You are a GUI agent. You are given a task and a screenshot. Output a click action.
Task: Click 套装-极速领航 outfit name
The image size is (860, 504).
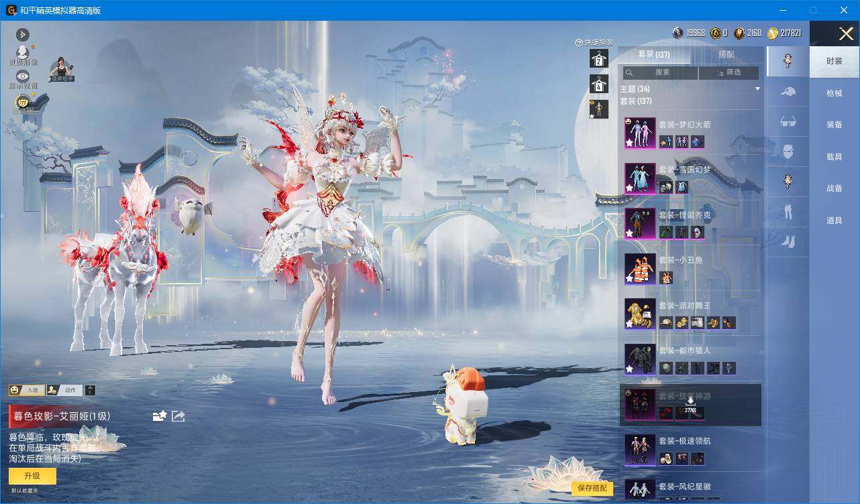(x=684, y=441)
